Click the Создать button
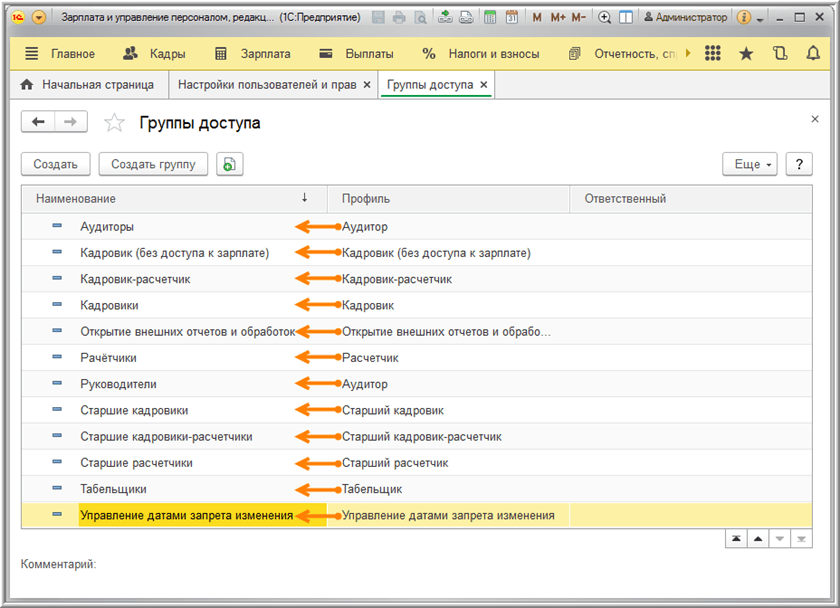 (x=55, y=164)
